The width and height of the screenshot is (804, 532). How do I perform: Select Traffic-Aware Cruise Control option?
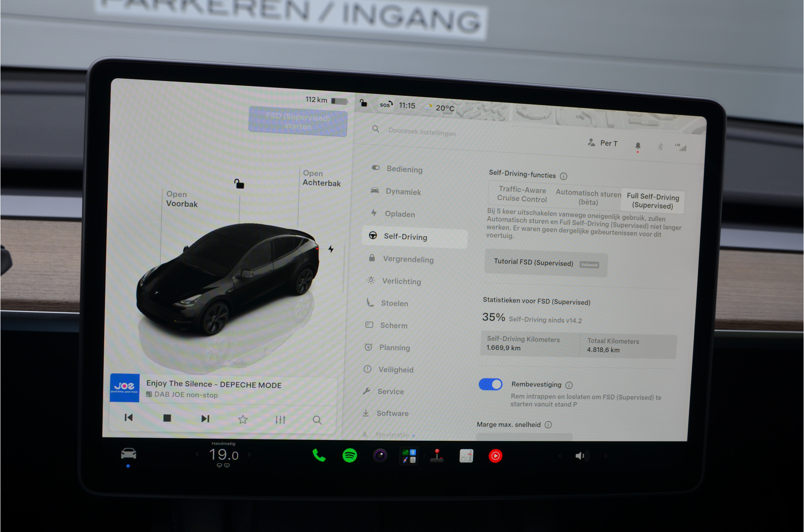(x=522, y=194)
